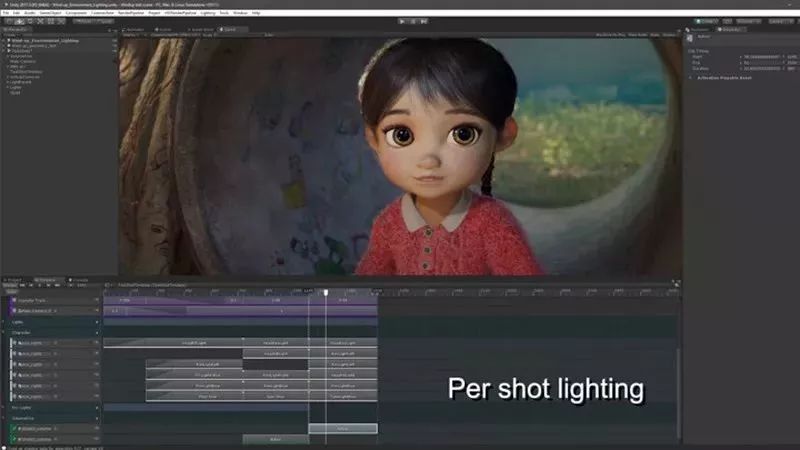Image resolution: width=800 pixels, height=450 pixels.
Task: Expand the Activation Playable Asset section
Action: pos(690,78)
